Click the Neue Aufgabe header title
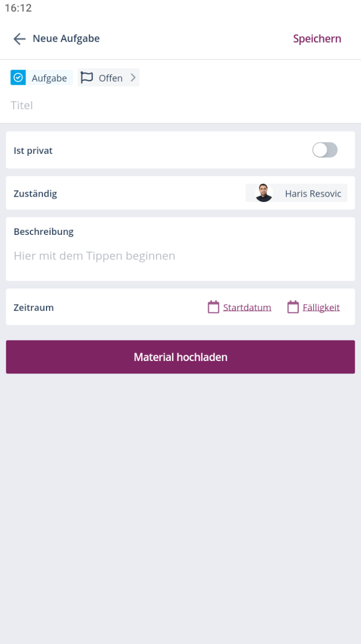Image resolution: width=361 pixels, height=644 pixels. (66, 39)
